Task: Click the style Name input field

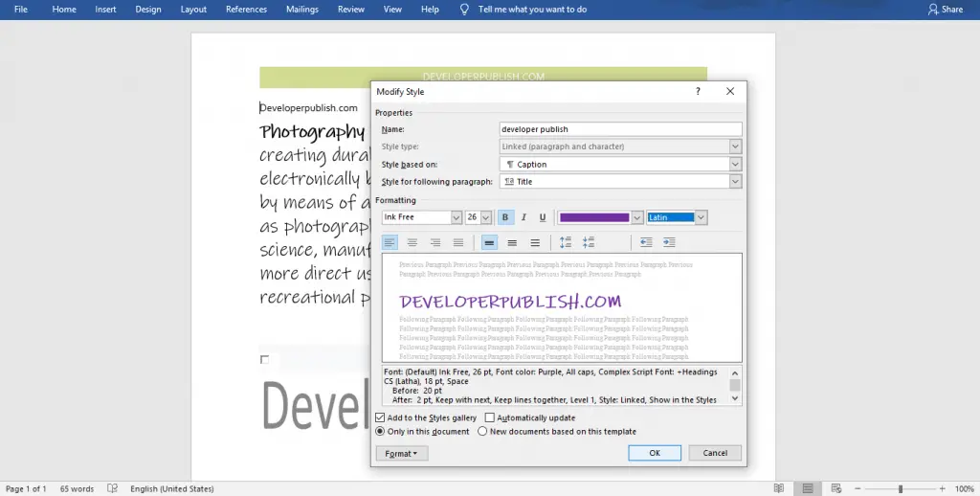Action: tap(620, 129)
